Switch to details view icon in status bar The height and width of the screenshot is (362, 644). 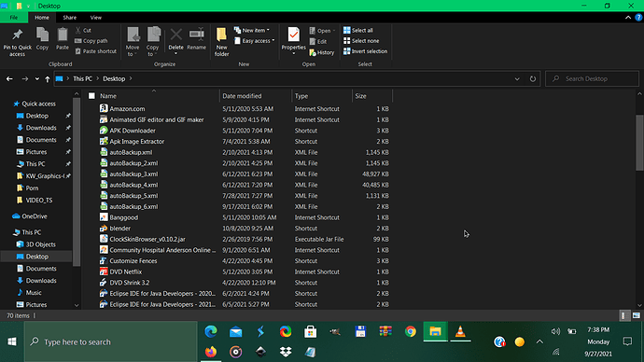[623, 315]
